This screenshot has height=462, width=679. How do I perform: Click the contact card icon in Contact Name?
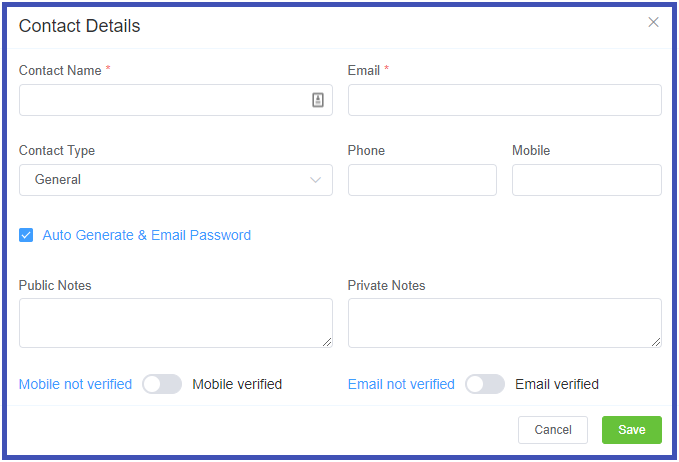pyautogui.click(x=318, y=100)
